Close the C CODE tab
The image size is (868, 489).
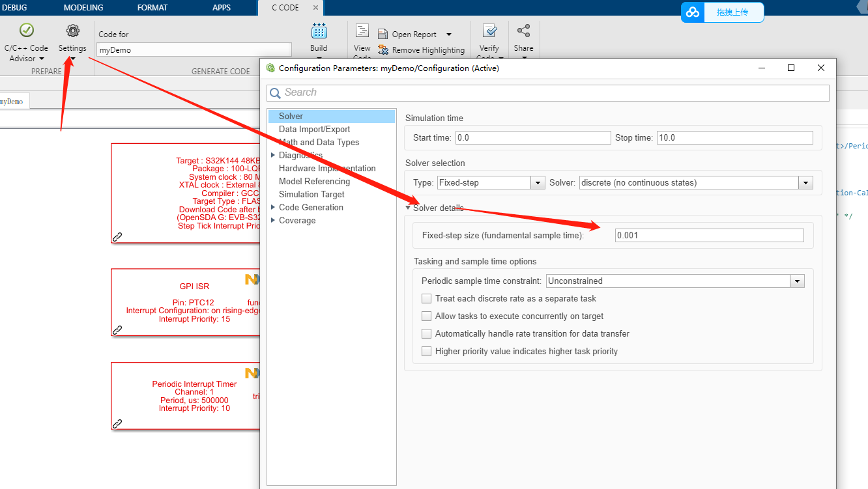coord(316,8)
